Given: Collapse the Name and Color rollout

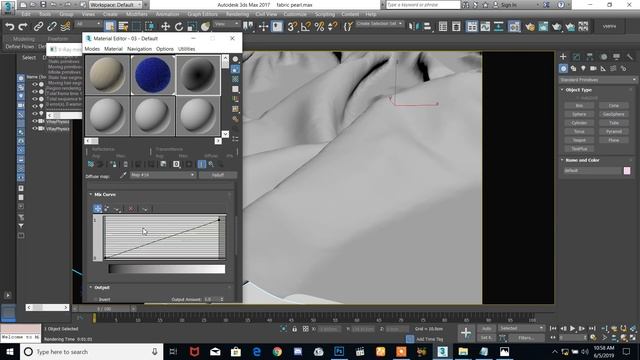Looking at the screenshot, I should (x=562, y=160).
